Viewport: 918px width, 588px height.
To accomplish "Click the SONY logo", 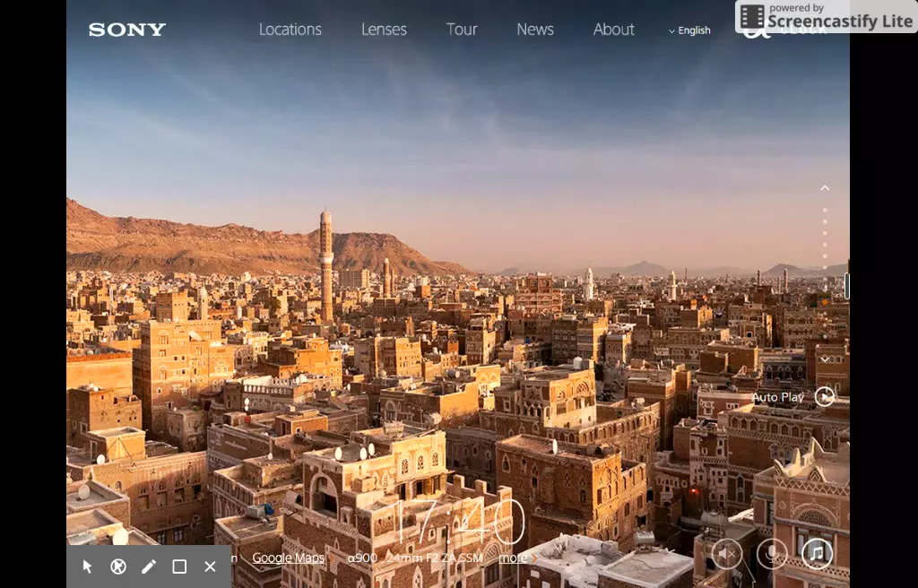I will (127, 30).
